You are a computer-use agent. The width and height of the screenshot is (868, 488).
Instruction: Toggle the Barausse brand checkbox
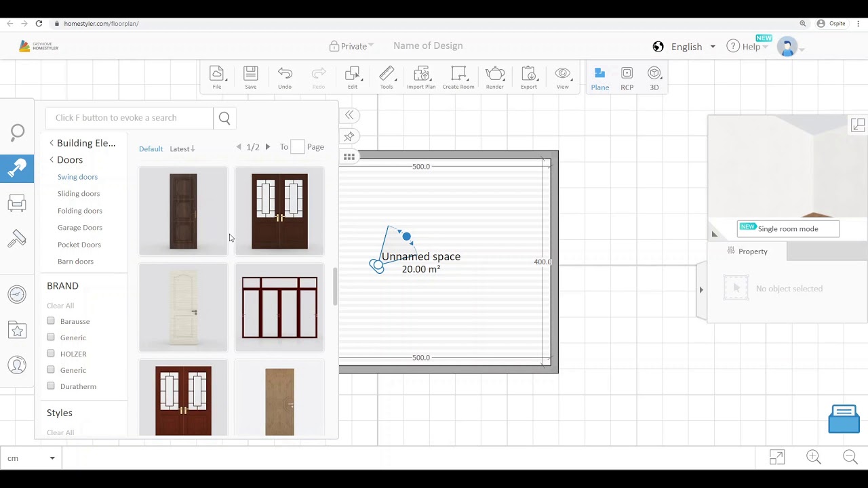point(51,321)
